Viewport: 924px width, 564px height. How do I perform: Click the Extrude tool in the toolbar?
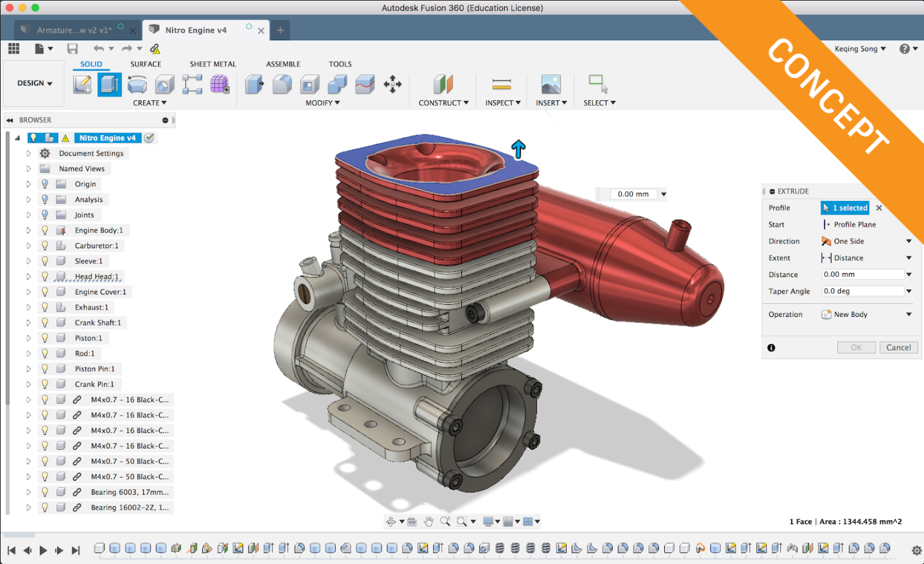click(x=109, y=84)
